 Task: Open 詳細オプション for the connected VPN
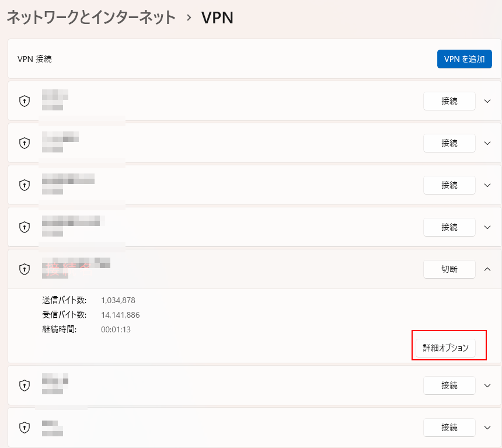tap(445, 348)
